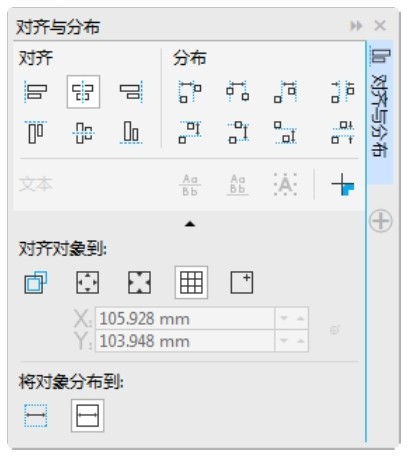This screenshot has height=456, width=407.
Task: Select align center vertically icon
Action: pyautogui.click(x=83, y=133)
